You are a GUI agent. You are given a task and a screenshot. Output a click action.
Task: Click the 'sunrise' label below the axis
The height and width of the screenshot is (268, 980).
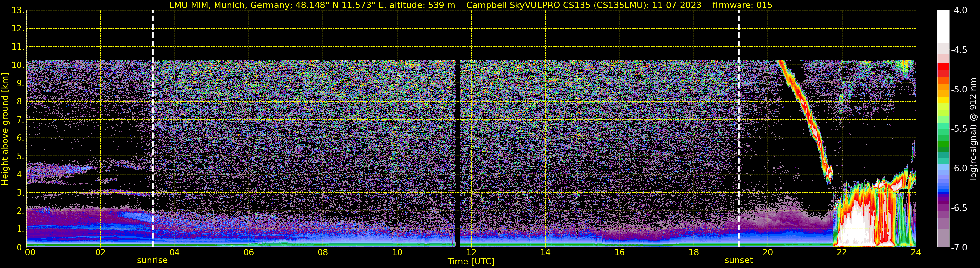[152, 261]
